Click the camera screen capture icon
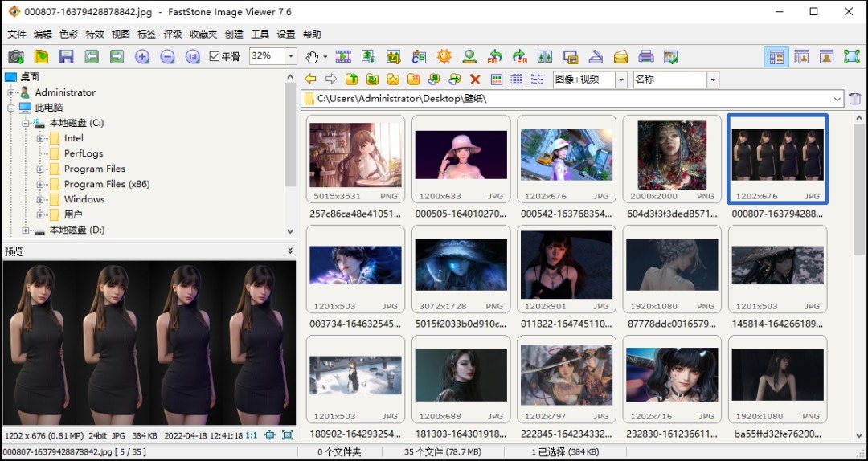 [x=15, y=57]
